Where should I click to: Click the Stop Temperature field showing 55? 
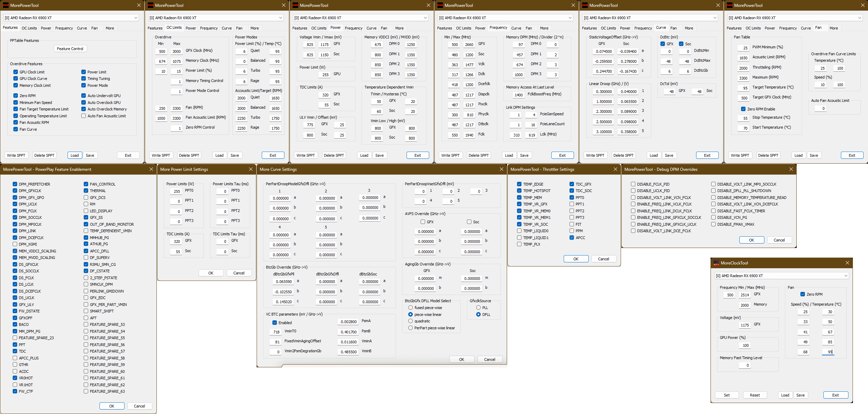744,118
